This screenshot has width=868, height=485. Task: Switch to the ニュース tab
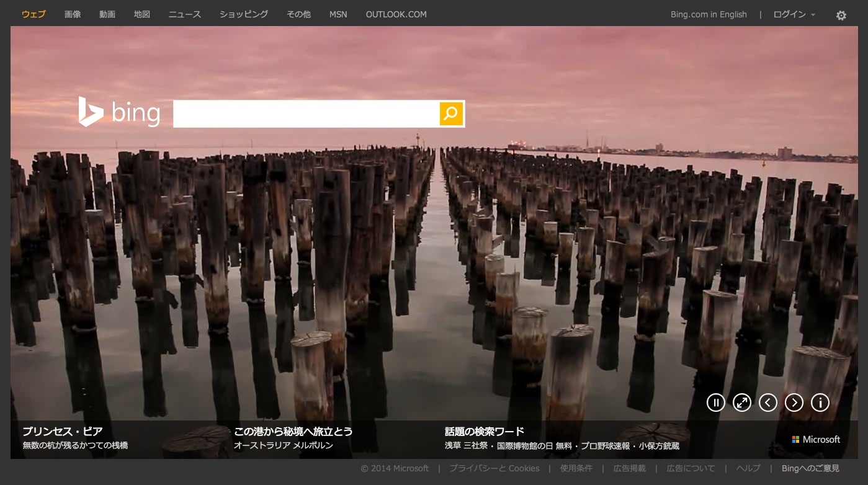(x=185, y=14)
